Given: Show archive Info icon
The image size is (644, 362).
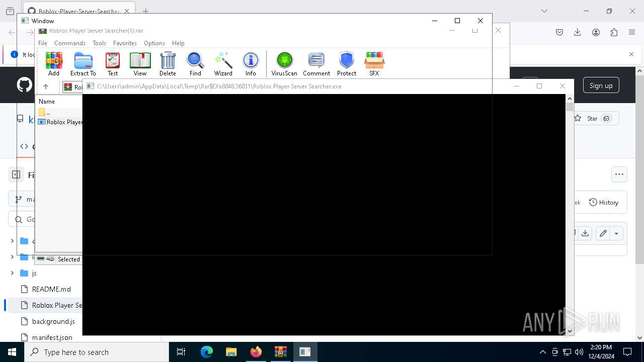Looking at the screenshot, I should click(x=251, y=64).
